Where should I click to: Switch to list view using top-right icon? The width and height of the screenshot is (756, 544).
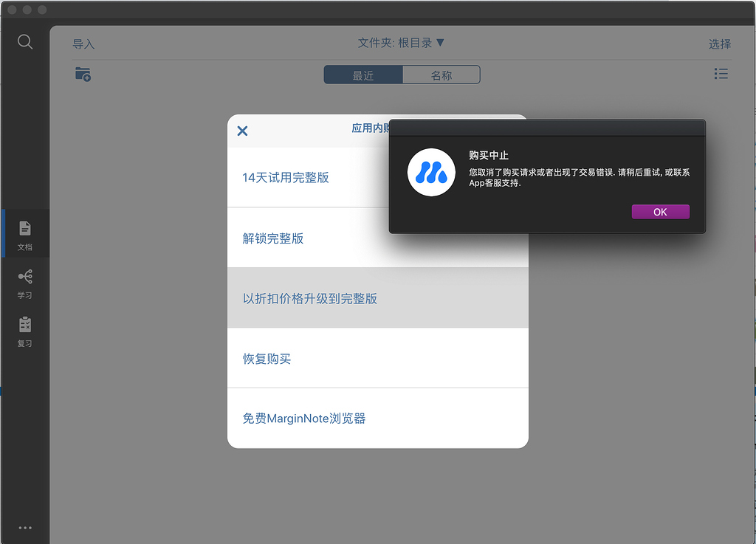[x=721, y=73]
